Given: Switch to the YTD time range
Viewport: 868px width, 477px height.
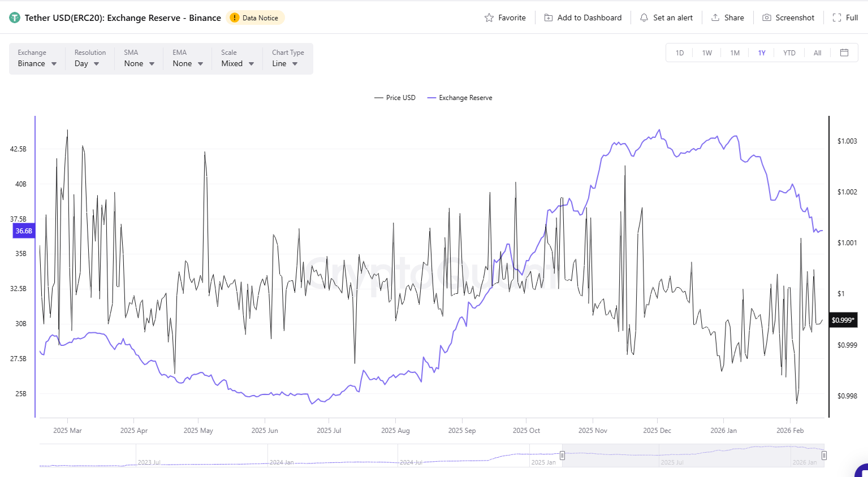Looking at the screenshot, I should (x=789, y=52).
